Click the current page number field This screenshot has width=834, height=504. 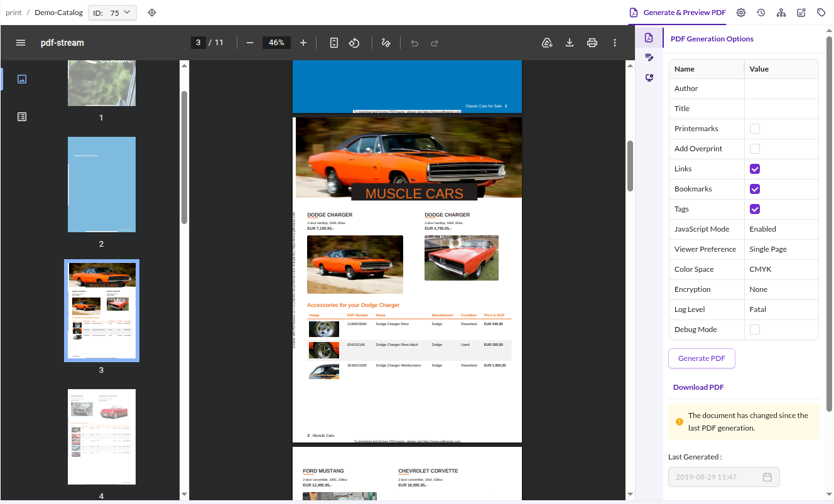(x=198, y=43)
